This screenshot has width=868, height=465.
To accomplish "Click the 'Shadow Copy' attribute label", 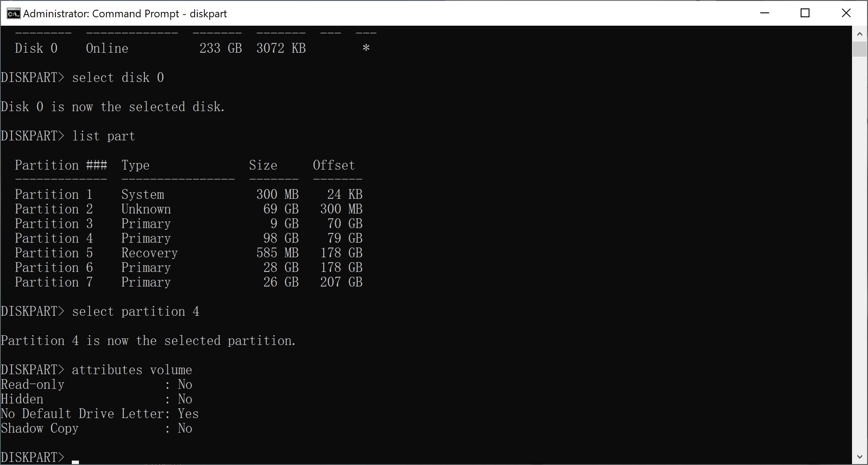I will click(x=40, y=428).
